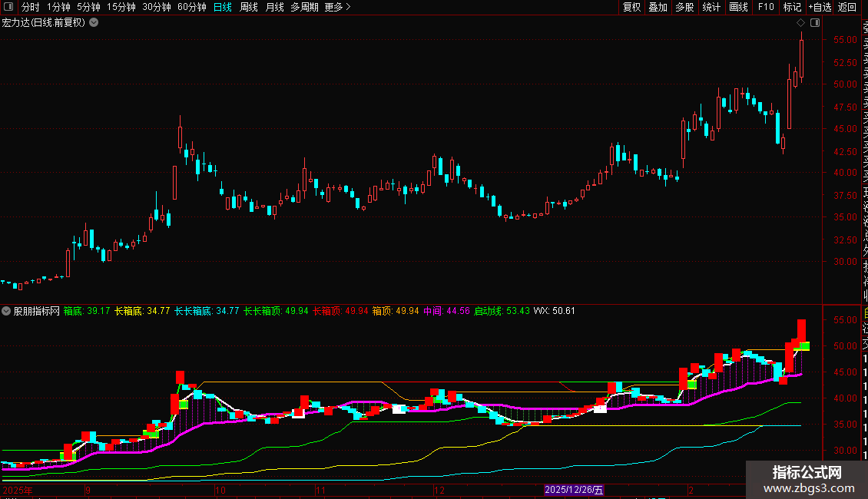868x499 pixels.
Task: Open the 复权 adjustment menu
Action: (631, 7)
